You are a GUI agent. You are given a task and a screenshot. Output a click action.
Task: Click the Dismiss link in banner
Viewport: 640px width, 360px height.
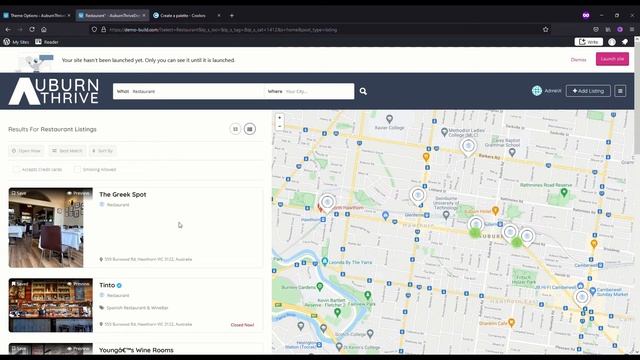coord(578,60)
